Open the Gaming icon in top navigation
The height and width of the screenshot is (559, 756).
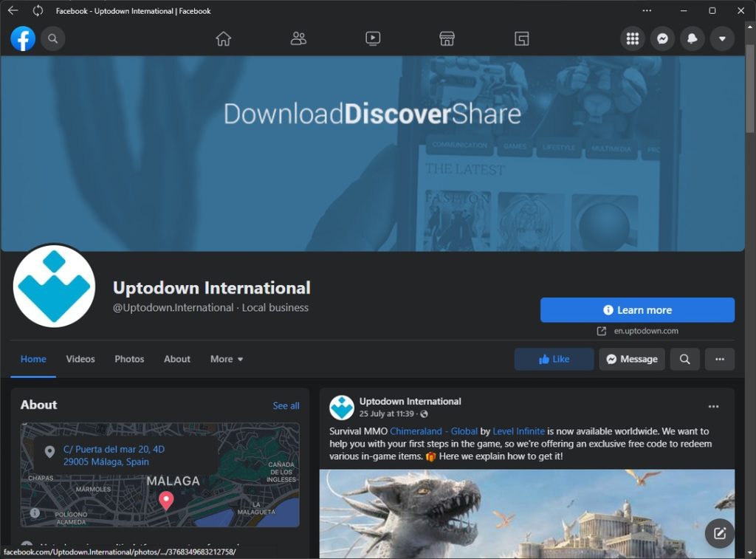tap(522, 38)
